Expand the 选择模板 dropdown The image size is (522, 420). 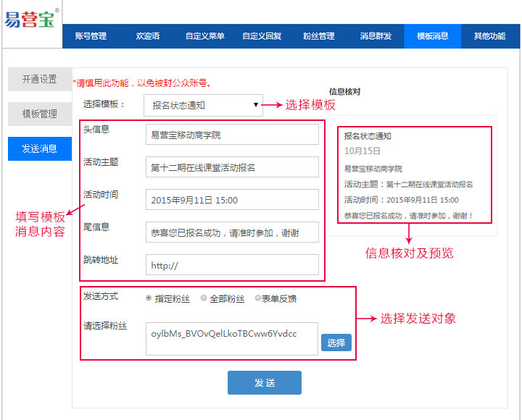tap(202, 105)
